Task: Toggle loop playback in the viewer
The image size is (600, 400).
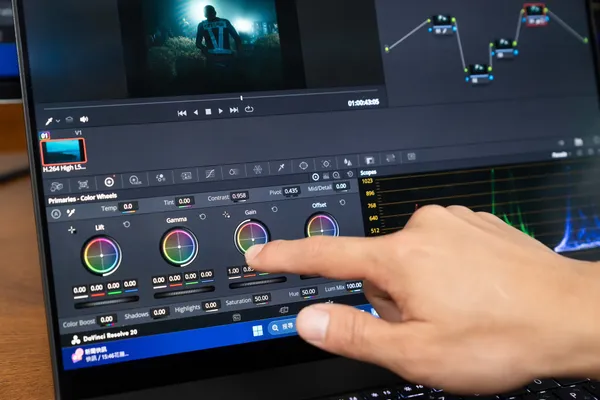Action: [x=249, y=109]
